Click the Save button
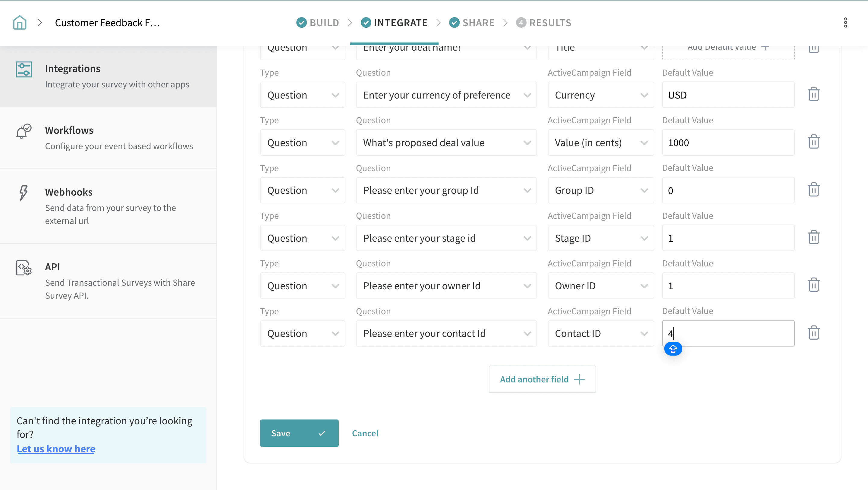 tap(299, 433)
